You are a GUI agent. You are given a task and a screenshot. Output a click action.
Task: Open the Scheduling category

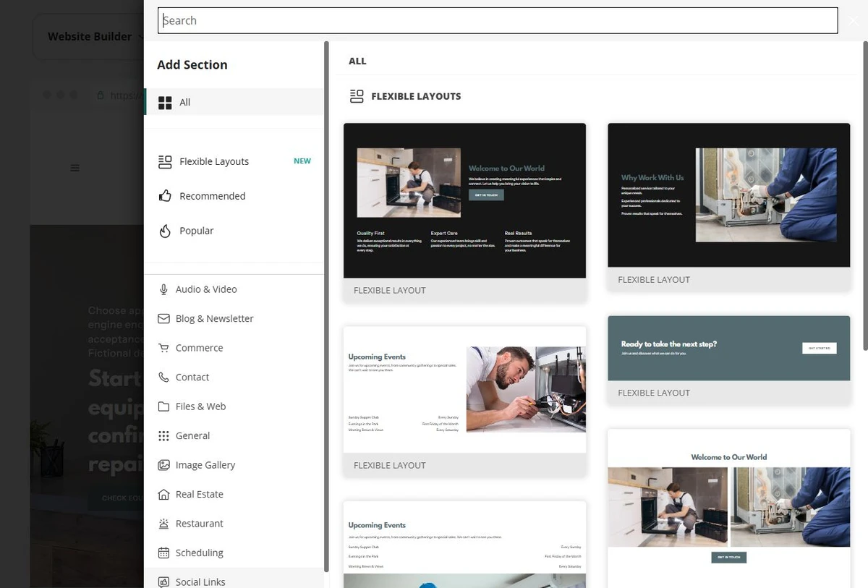(x=234, y=553)
